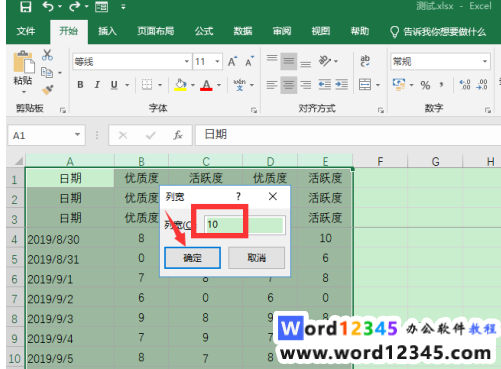Click the red Font Color A
The image size is (501, 369).
[x=206, y=85]
